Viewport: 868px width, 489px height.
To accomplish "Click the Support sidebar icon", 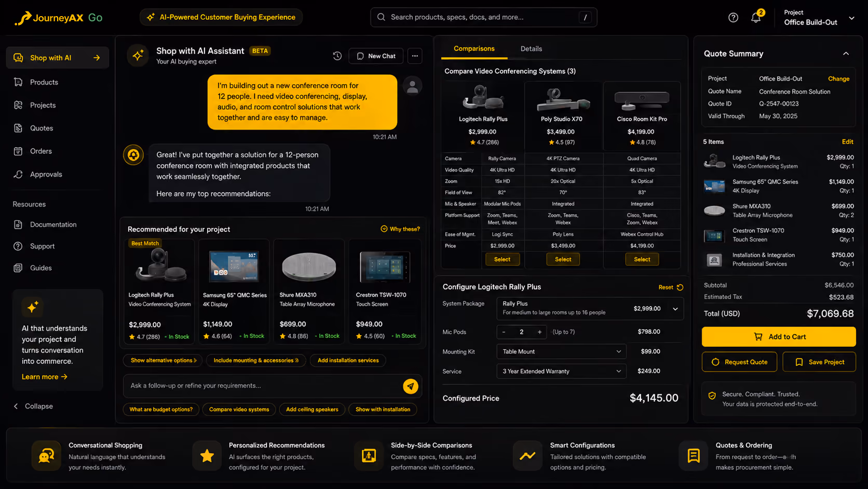I will (x=18, y=246).
